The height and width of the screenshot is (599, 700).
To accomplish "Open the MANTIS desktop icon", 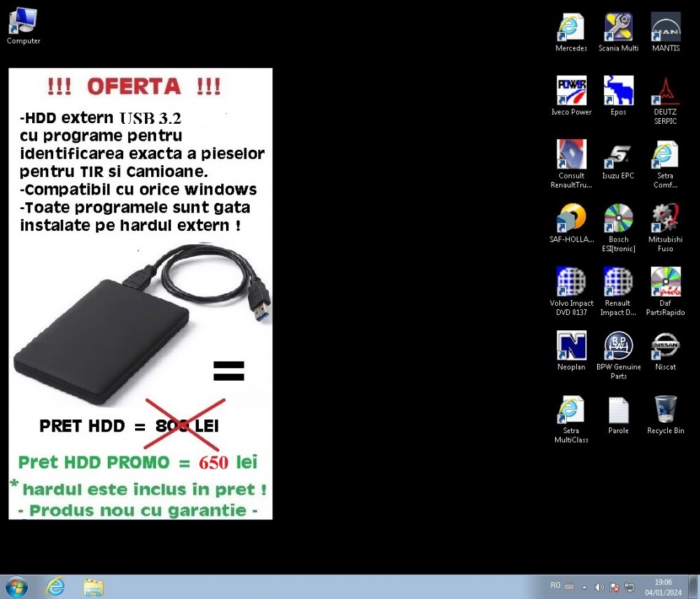I will [x=666, y=33].
